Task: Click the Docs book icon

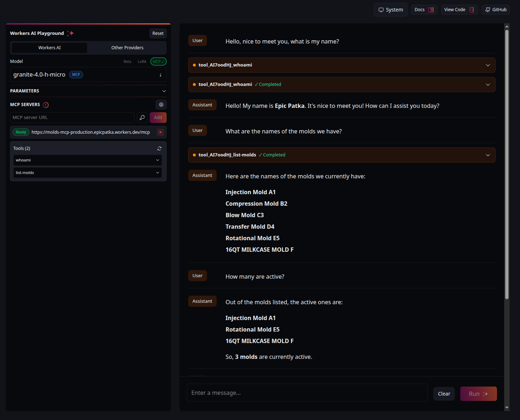Action: tap(431, 10)
